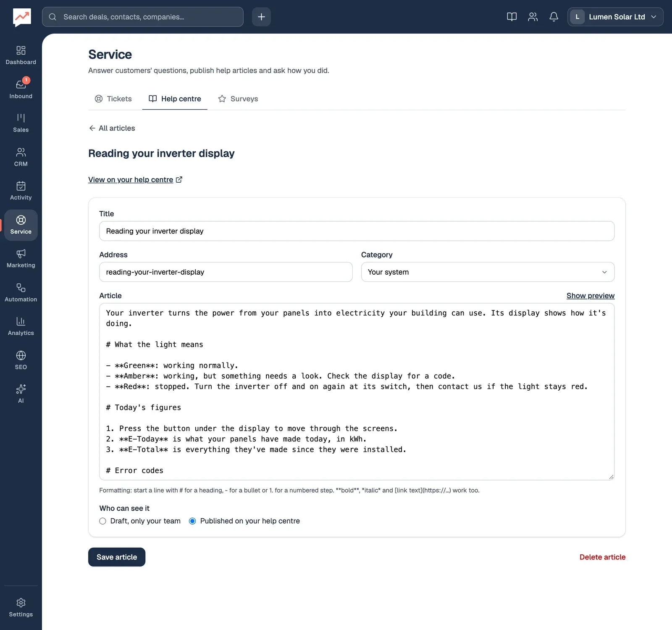672x630 pixels.
Task: Open the Automation section
Action: [x=21, y=292]
